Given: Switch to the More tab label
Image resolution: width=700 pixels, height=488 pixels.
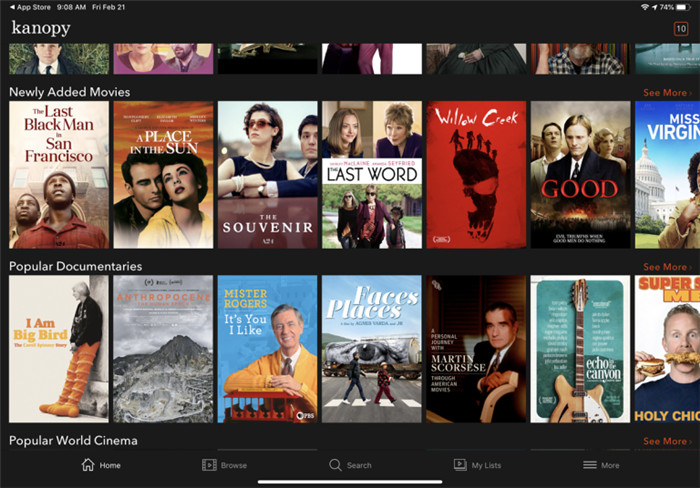Looking at the screenshot, I should click(610, 465).
